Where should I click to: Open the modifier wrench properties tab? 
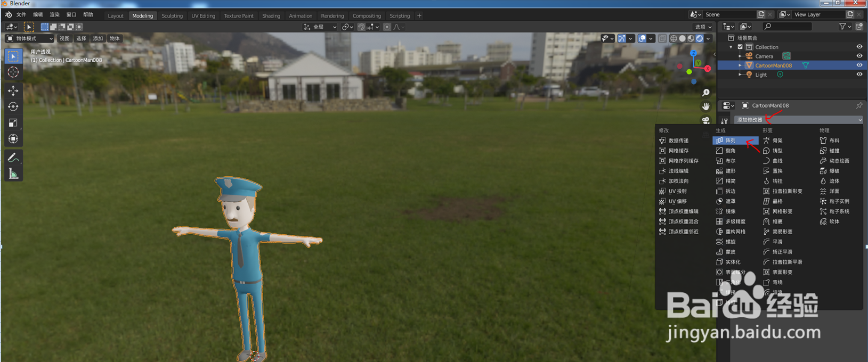724,121
